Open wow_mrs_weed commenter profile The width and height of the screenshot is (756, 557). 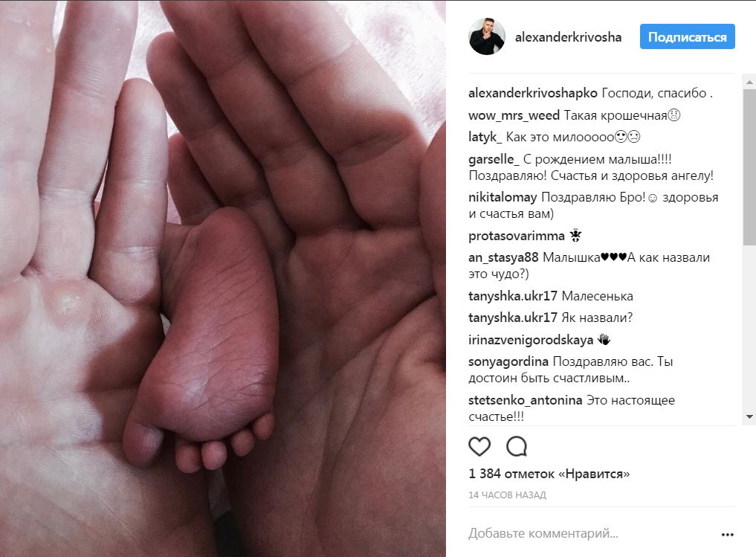514,115
